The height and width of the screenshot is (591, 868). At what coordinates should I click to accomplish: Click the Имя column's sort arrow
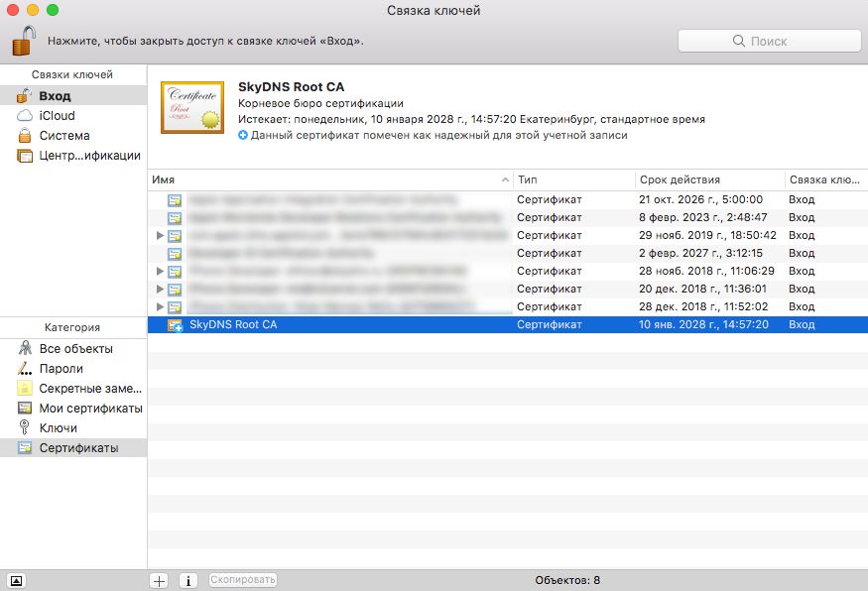[505, 179]
